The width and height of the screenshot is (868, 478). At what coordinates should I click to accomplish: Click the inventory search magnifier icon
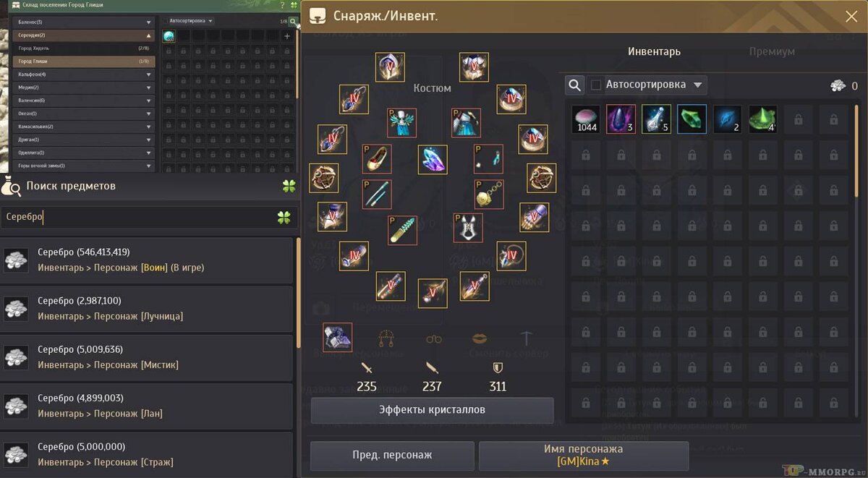click(574, 85)
